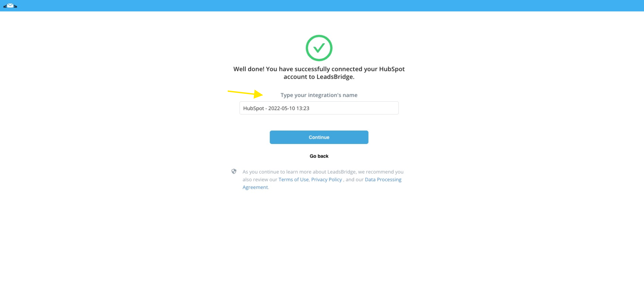Click 'account to LeadsBridge.' heading line

(319, 77)
